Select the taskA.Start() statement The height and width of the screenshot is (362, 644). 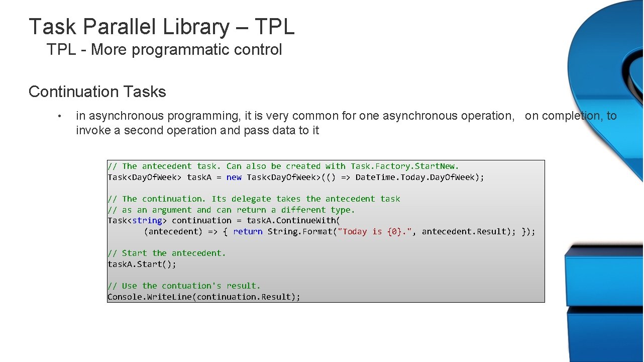(x=142, y=263)
